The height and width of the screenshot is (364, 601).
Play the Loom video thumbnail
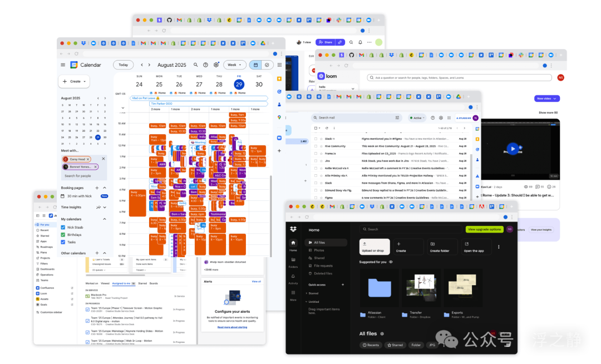click(x=513, y=149)
